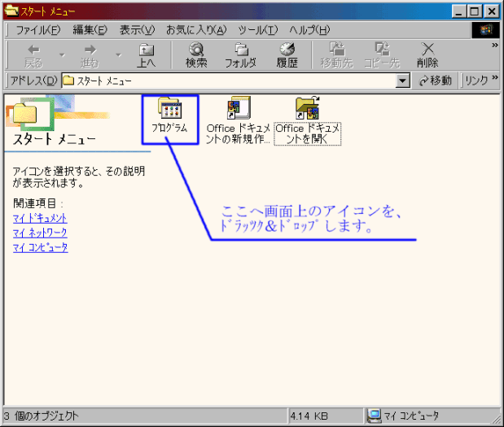Toggle the Folders (フォルダ) pane button
Viewport: 504px width, 427px height.
click(240, 55)
